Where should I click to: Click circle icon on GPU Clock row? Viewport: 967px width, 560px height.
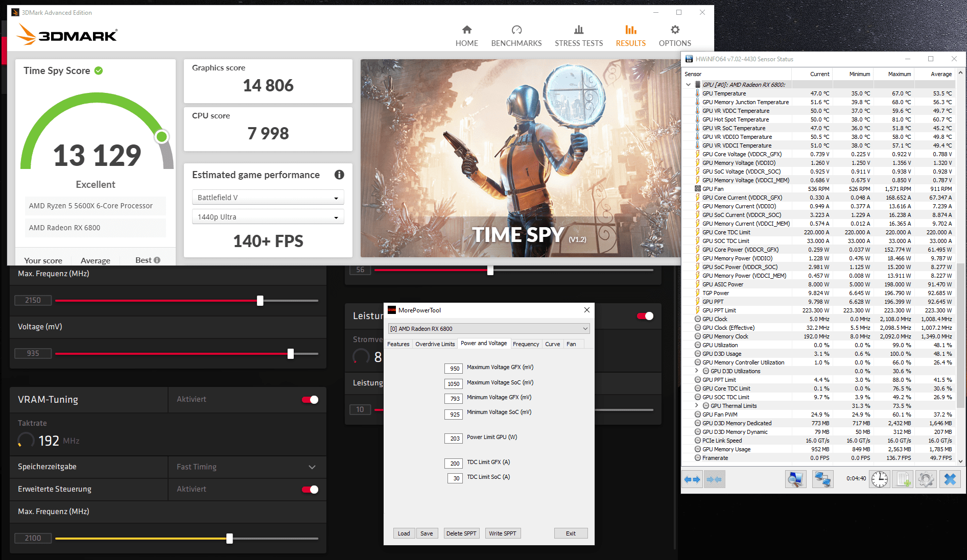coord(698,319)
